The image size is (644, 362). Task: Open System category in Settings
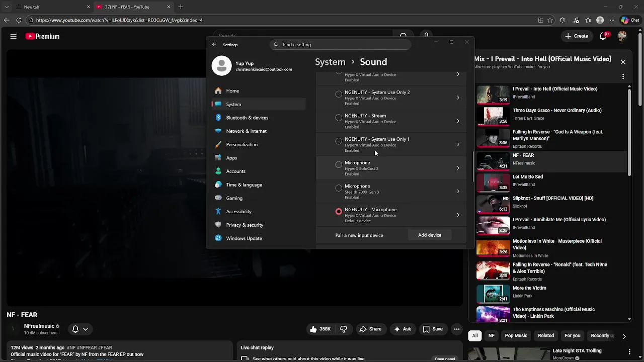pos(259,104)
